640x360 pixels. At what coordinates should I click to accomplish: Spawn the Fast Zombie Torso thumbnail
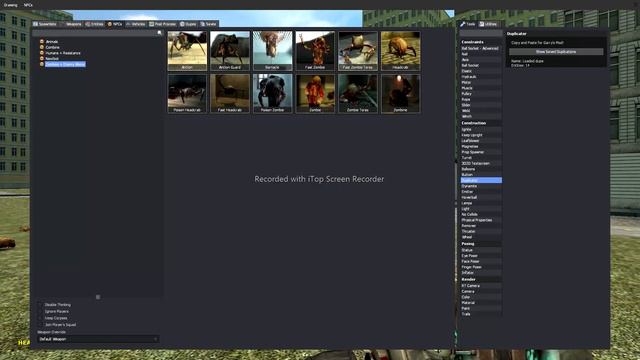pos(358,51)
